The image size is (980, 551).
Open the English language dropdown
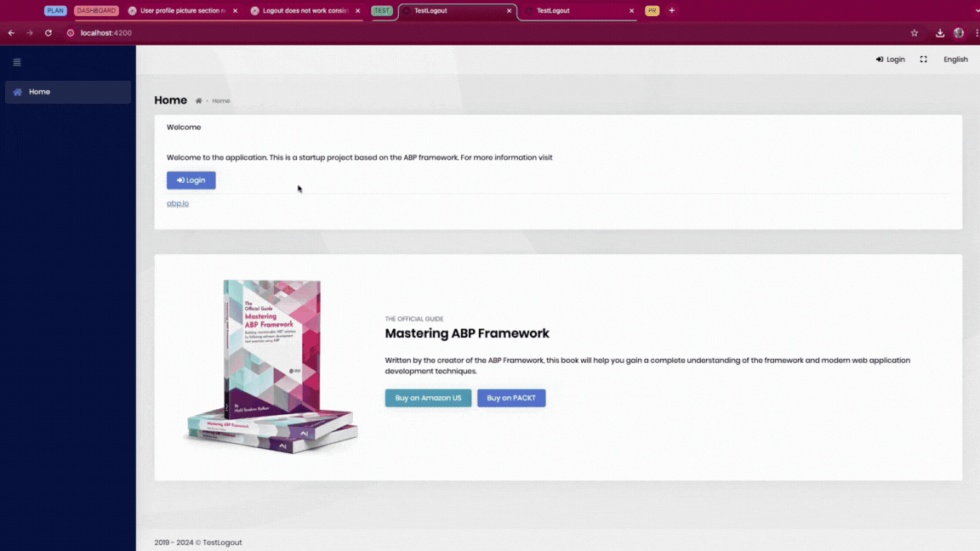(955, 60)
